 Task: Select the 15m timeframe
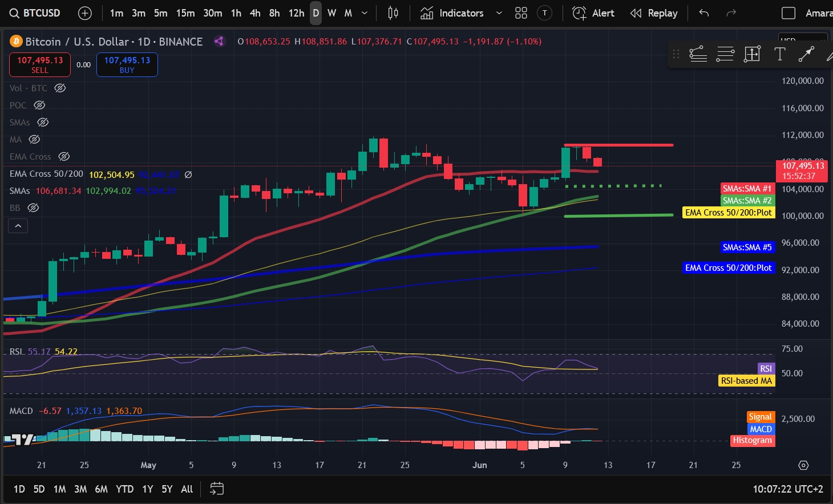point(185,13)
